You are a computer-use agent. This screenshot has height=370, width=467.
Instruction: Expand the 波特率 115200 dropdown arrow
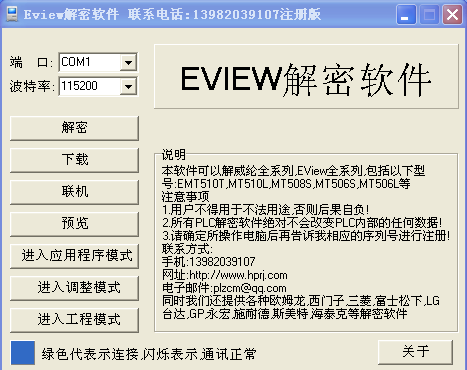[x=128, y=87]
